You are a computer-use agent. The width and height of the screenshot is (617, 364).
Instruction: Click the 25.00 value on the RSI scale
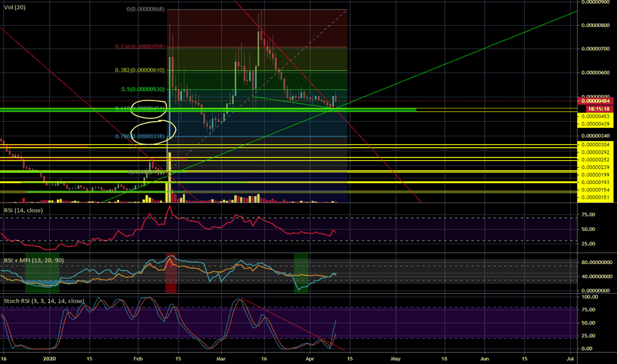click(x=588, y=244)
